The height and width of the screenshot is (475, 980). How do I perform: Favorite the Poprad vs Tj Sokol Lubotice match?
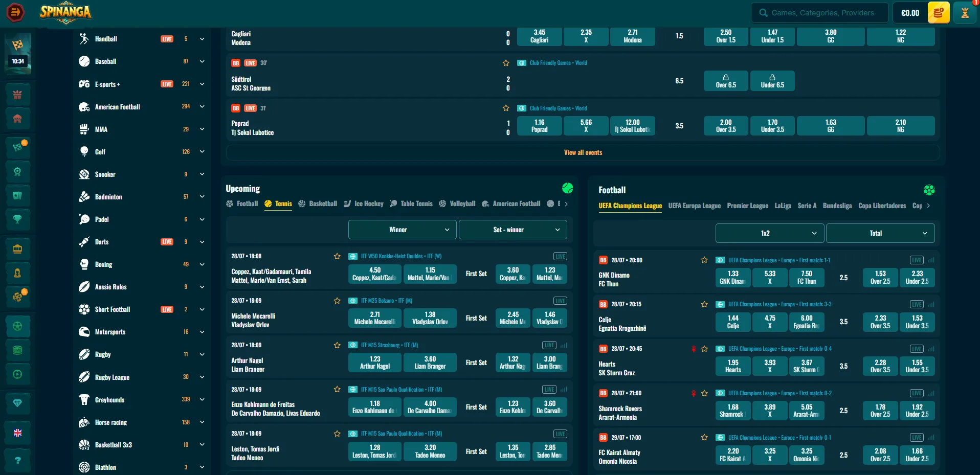click(x=506, y=108)
